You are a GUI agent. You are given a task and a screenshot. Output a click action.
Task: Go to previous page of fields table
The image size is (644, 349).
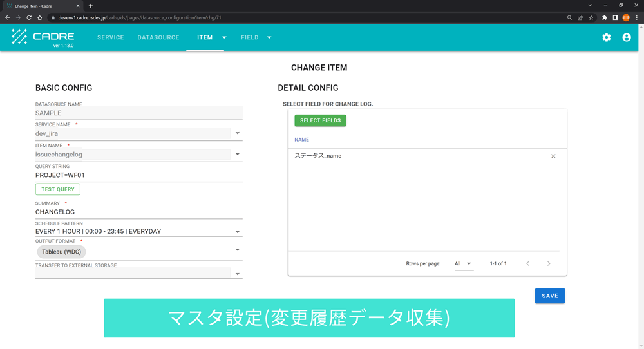527,263
